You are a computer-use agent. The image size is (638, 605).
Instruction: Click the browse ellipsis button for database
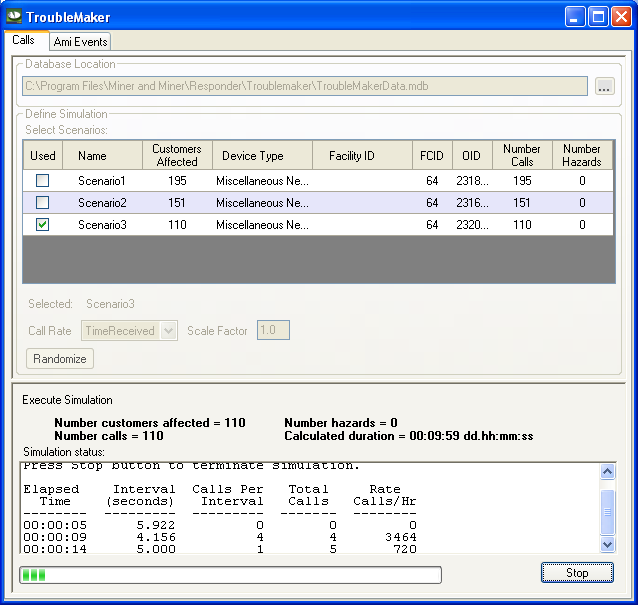pos(604,87)
